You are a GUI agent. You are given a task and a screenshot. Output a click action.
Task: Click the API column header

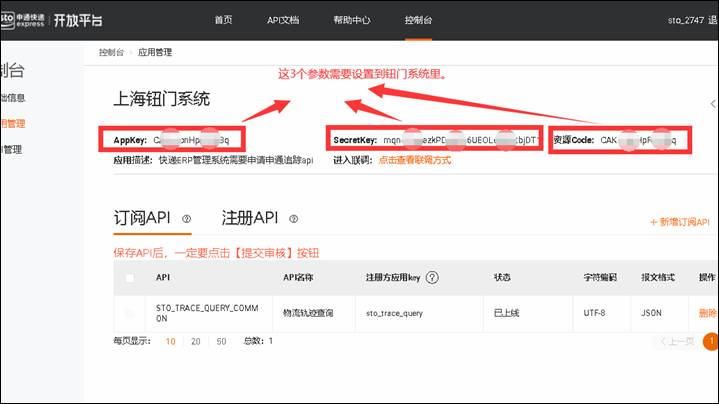pyautogui.click(x=163, y=277)
